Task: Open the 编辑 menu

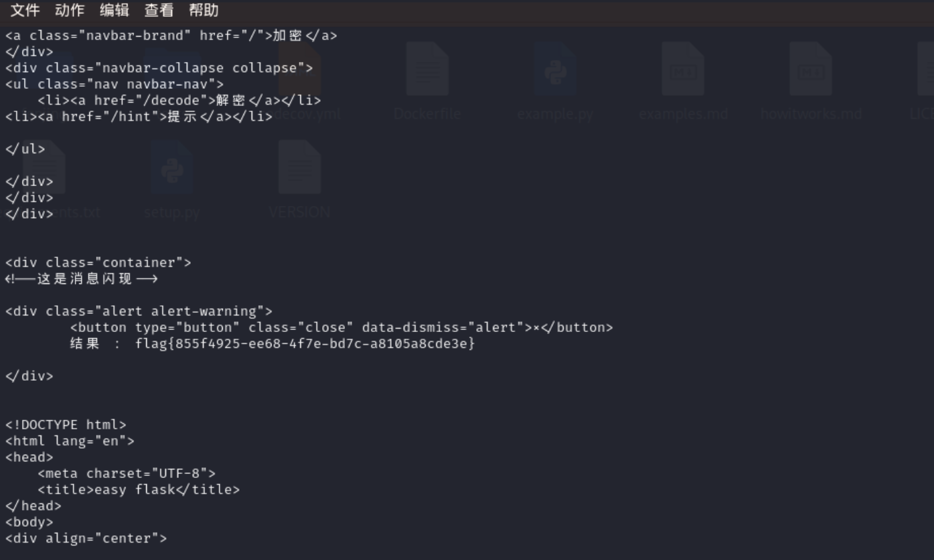Action: click(114, 10)
